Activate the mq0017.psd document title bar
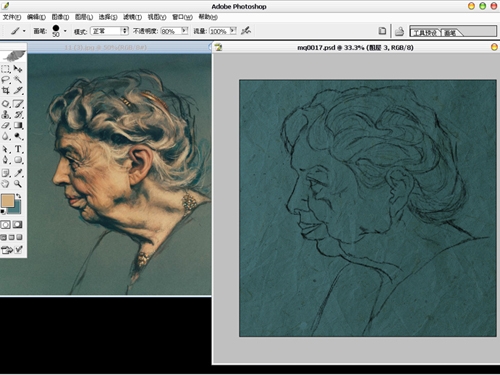500x375 pixels. tap(355, 48)
